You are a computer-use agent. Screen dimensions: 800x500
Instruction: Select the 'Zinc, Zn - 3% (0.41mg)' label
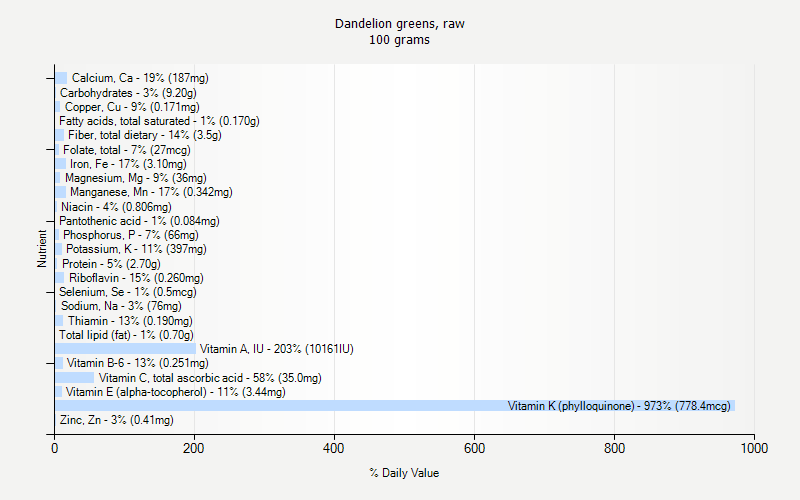click(117, 420)
